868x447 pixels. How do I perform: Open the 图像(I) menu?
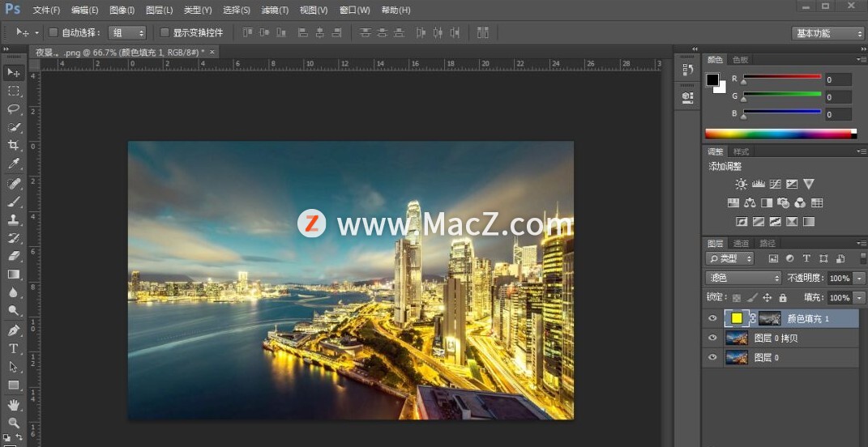click(x=122, y=11)
